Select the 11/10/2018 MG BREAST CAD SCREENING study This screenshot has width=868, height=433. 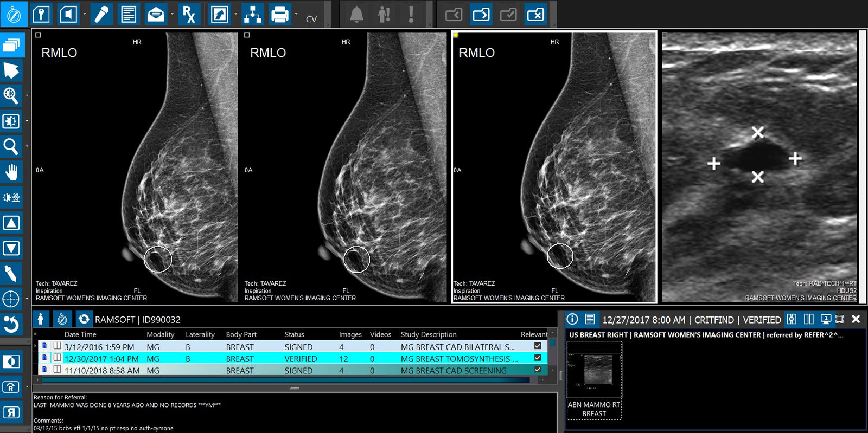pos(271,371)
